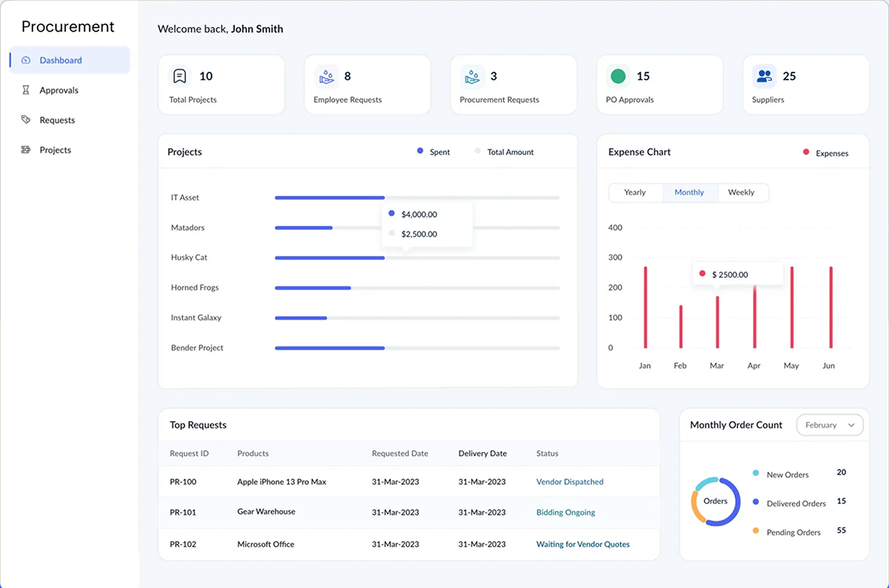Select the Monthly tab in Expense Chart
889x588 pixels.
689,192
